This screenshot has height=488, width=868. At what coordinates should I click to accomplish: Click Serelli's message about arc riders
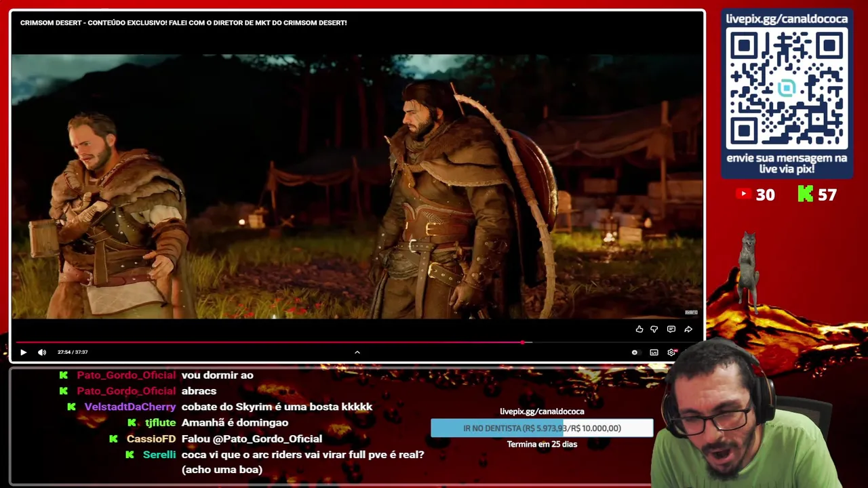pyautogui.click(x=302, y=462)
